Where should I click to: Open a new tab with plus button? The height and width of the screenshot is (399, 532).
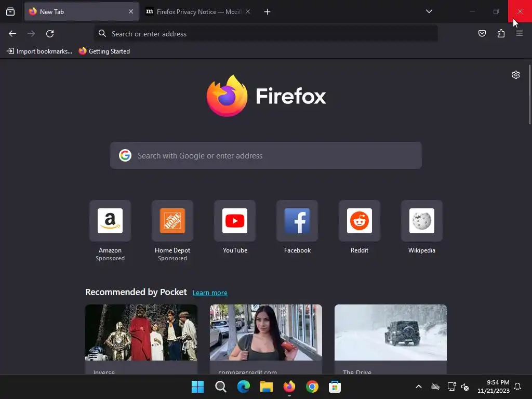[268, 12]
